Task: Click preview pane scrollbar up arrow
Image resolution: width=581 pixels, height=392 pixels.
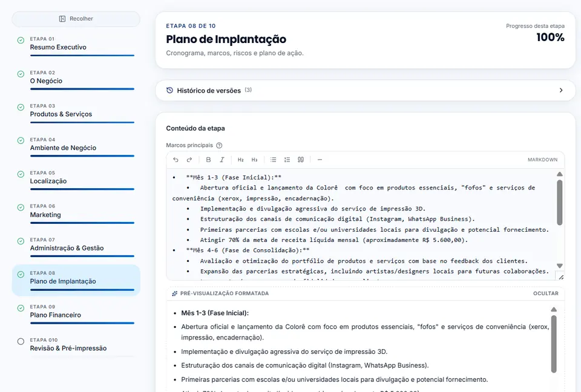Action: coord(554,309)
